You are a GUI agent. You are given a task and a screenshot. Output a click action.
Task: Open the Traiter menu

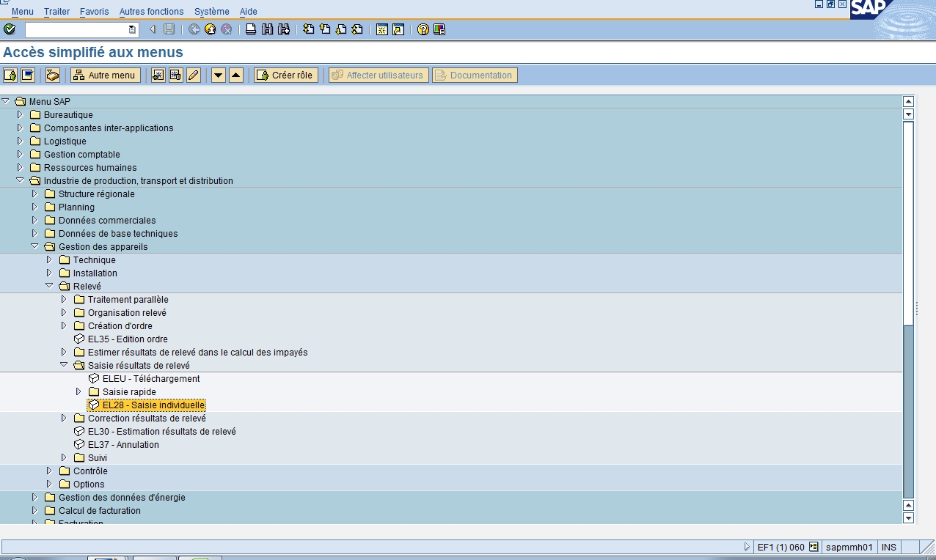click(x=57, y=12)
